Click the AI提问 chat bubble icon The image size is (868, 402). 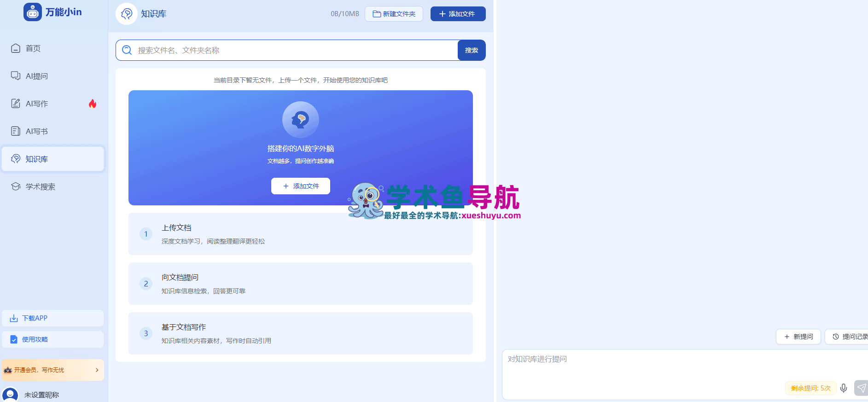point(16,76)
